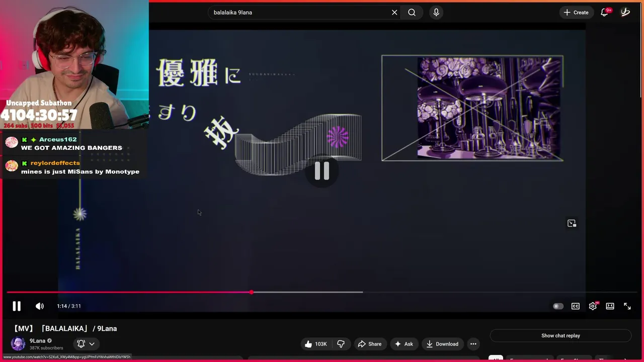Dislike the video with thumbs down
The image size is (644, 362).
(x=341, y=344)
